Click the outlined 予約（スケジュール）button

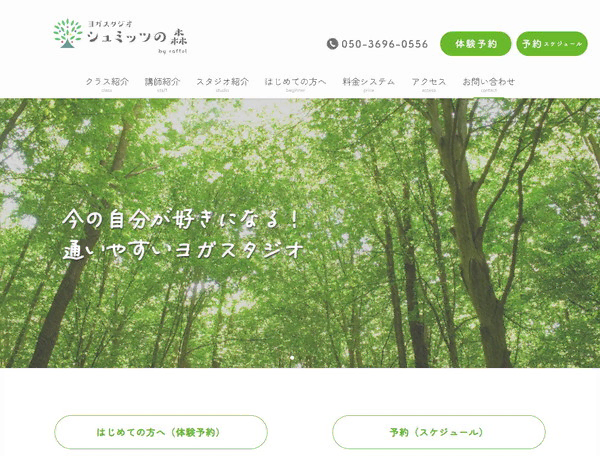point(439,432)
